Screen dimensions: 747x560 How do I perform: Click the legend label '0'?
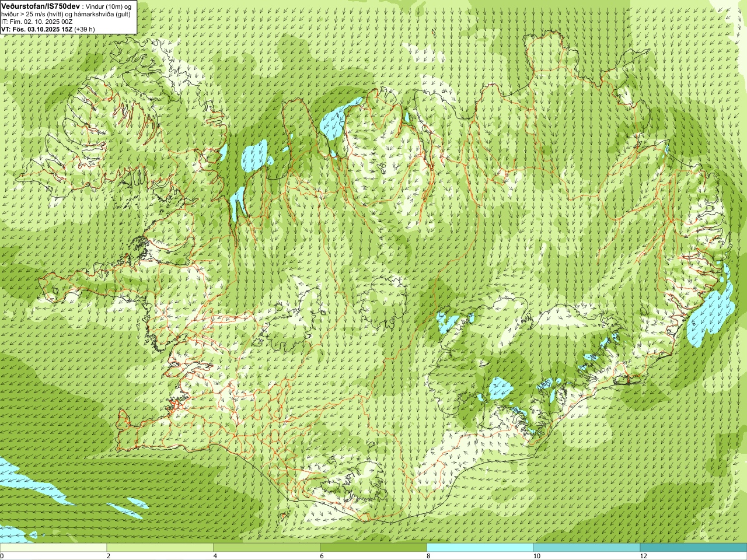coord(2,556)
